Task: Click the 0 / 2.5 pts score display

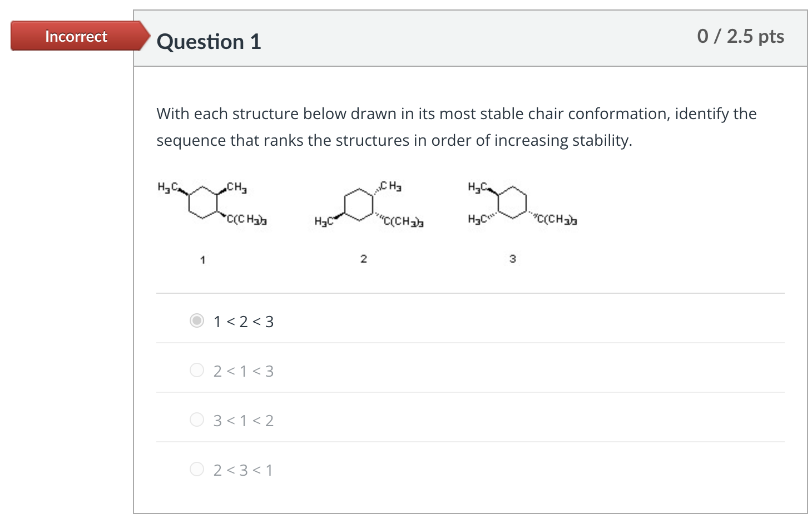Action: click(741, 36)
